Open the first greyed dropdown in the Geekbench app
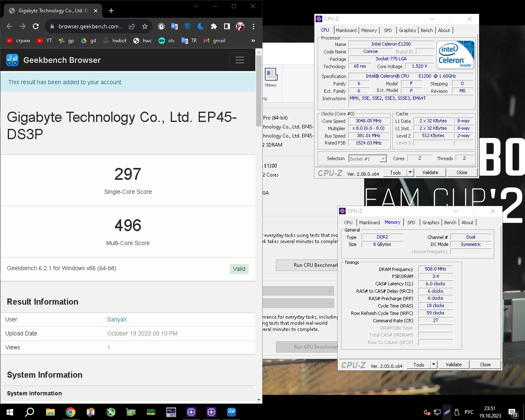Screen dimensions: 525x420 click(298, 291)
